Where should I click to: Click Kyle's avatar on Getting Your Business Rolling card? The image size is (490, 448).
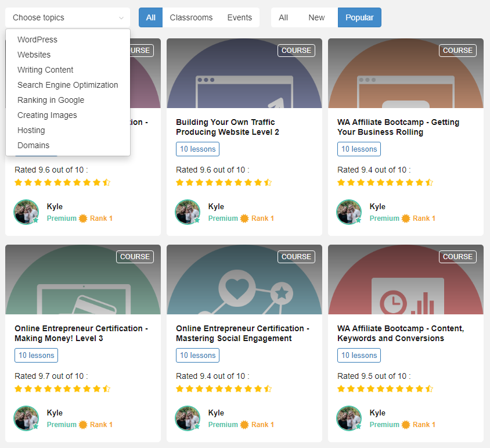349,212
